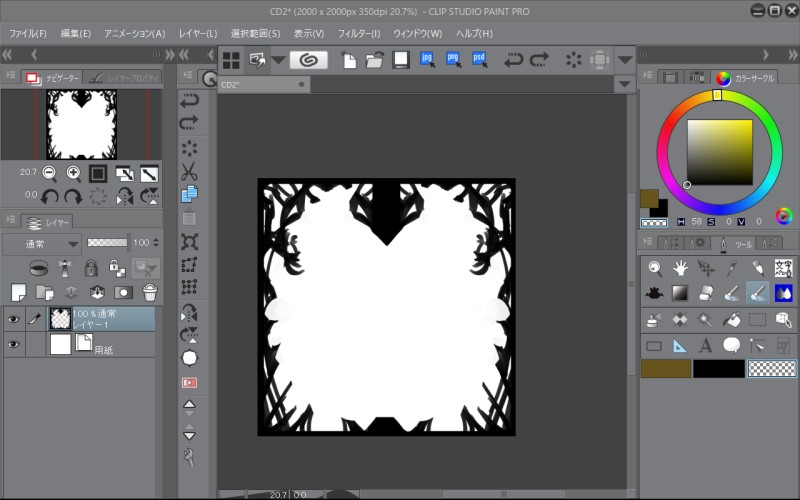The height and width of the screenshot is (500, 800).
Task: Select the Text tool
Action: 705,346
